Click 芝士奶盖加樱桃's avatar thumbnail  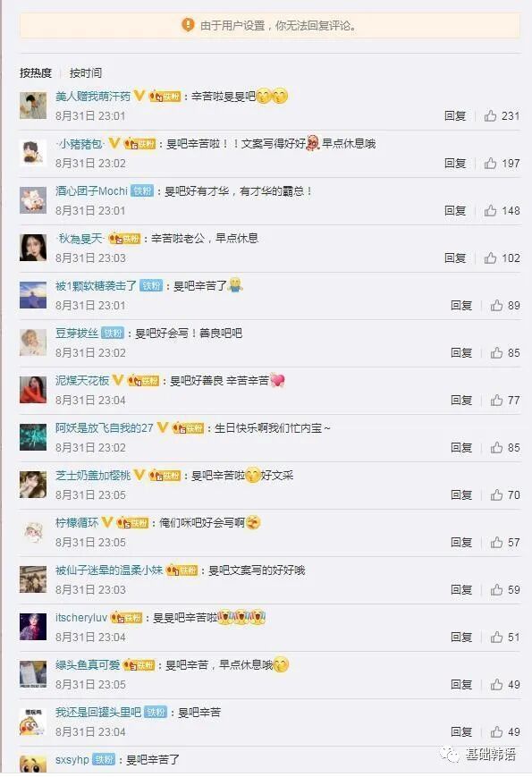click(33, 485)
